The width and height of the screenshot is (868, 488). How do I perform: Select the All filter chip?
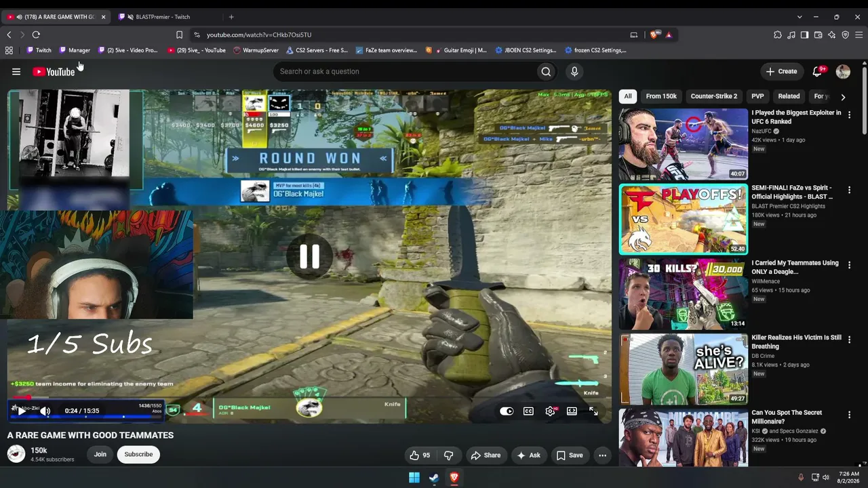coord(628,96)
